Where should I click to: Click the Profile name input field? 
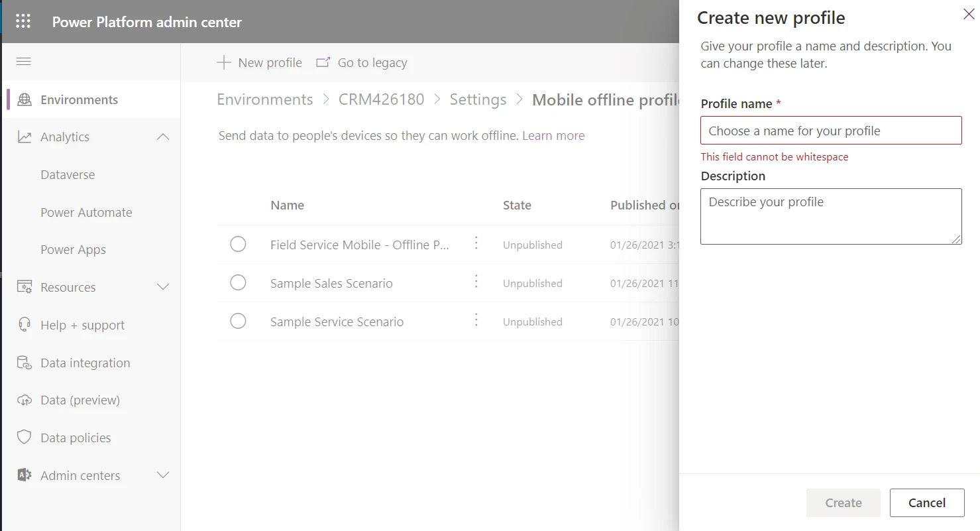(x=830, y=131)
